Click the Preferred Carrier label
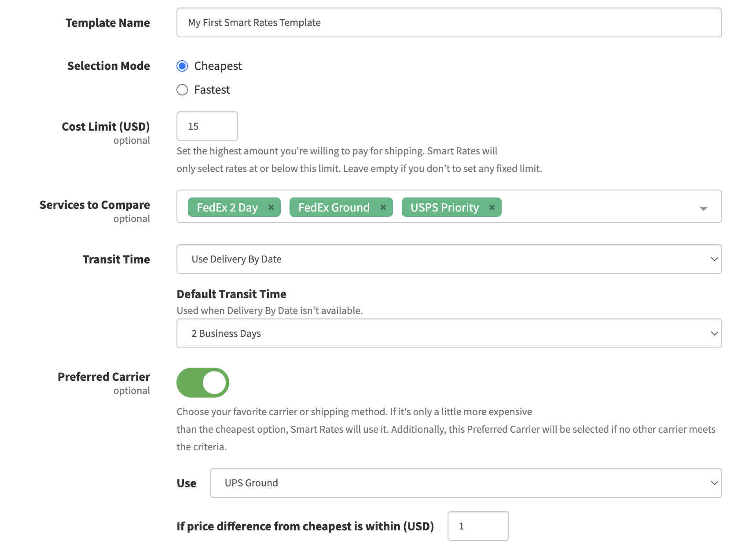756x555 pixels. pos(104,377)
